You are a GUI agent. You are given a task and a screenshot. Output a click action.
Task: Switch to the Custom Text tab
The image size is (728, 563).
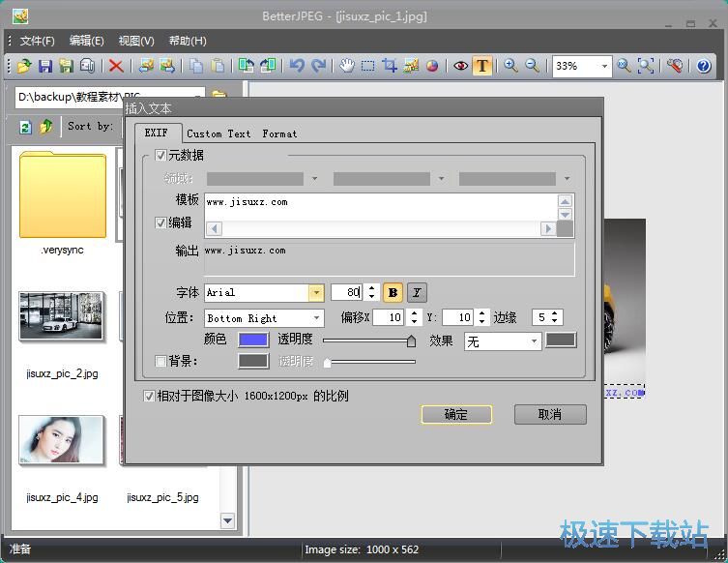tap(218, 133)
